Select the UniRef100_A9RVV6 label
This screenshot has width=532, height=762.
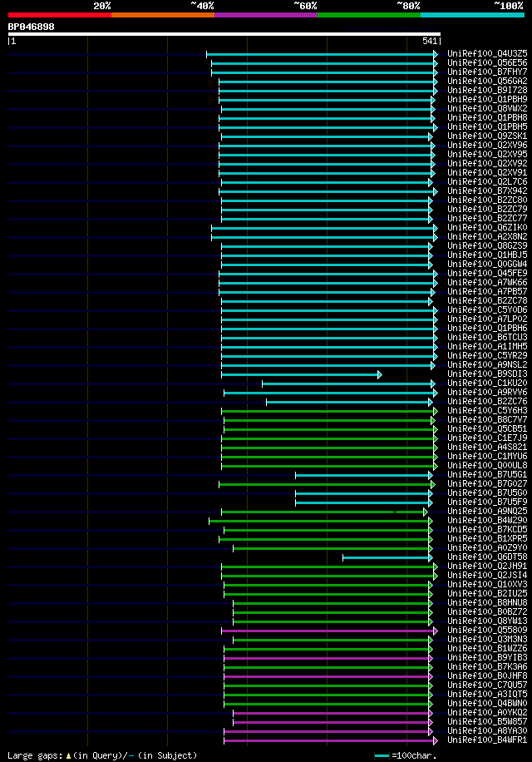[487, 392]
